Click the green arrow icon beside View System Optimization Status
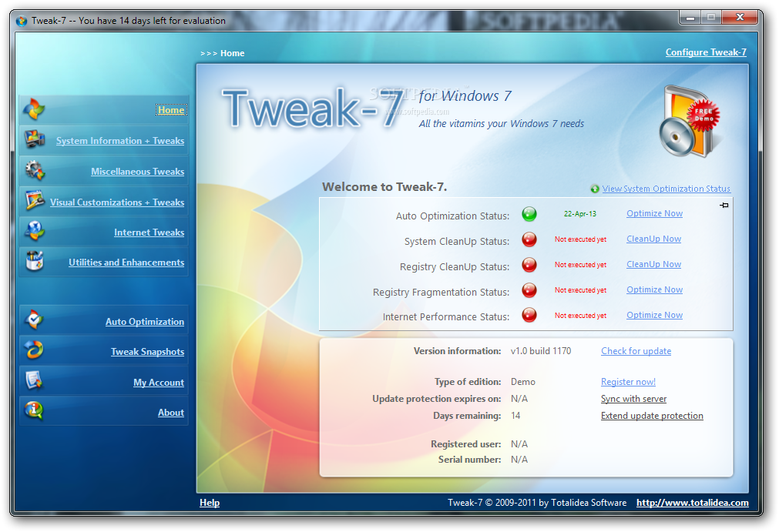 pyautogui.click(x=595, y=189)
